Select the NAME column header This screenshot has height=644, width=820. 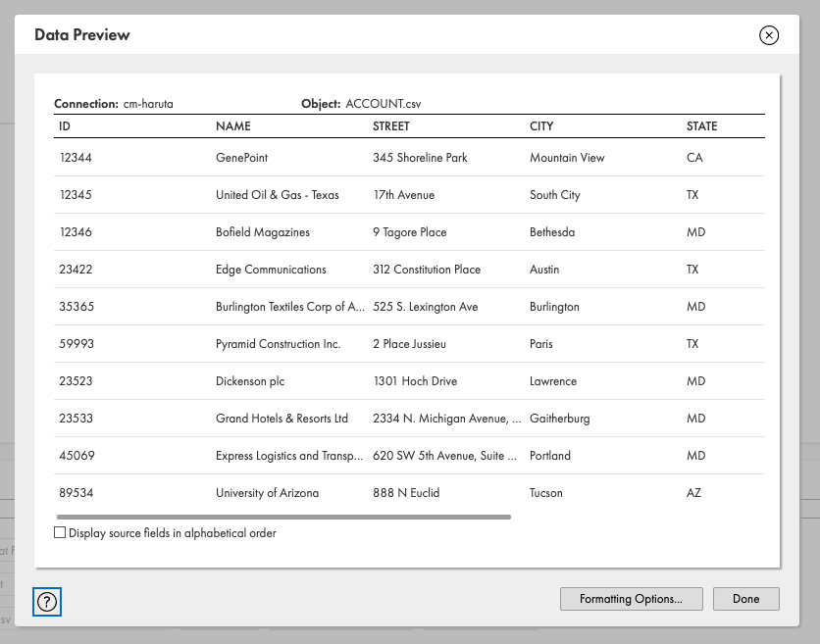coord(233,126)
